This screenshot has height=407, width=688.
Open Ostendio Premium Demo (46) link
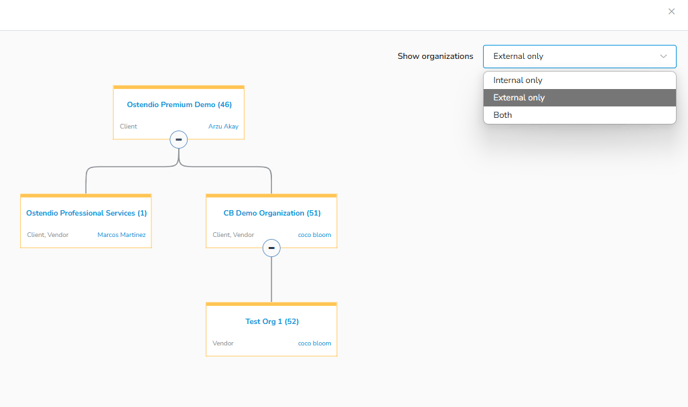pos(179,104)
